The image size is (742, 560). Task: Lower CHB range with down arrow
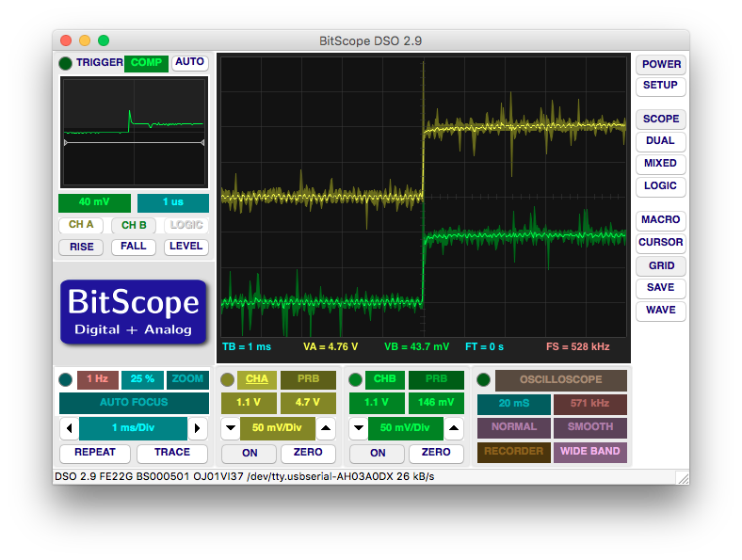click(359, 428)
